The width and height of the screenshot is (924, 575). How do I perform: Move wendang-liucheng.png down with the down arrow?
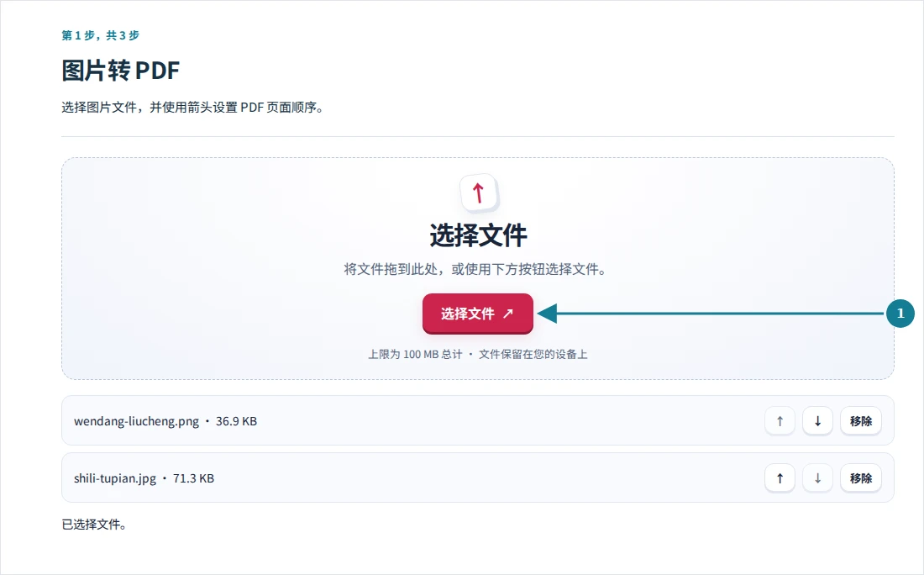click(x=817, y=421)
